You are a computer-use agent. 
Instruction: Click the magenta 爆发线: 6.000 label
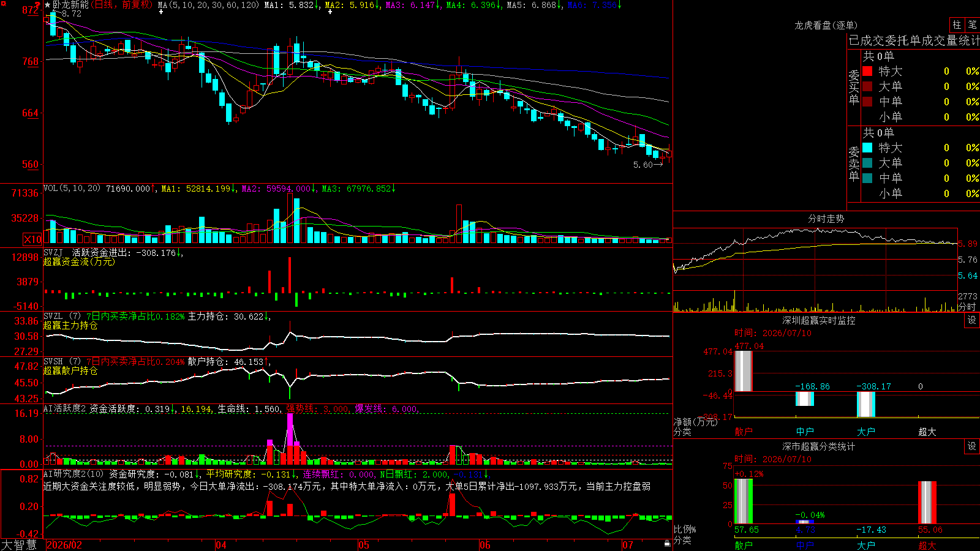pos(386,409)
